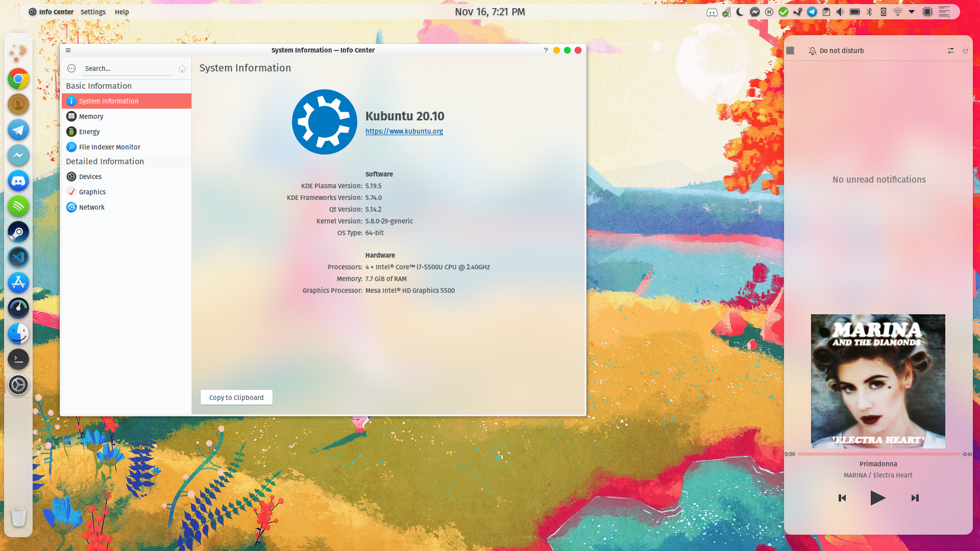
Task: Expand hidden tray icons arrow
Action: tap(912, 12)
